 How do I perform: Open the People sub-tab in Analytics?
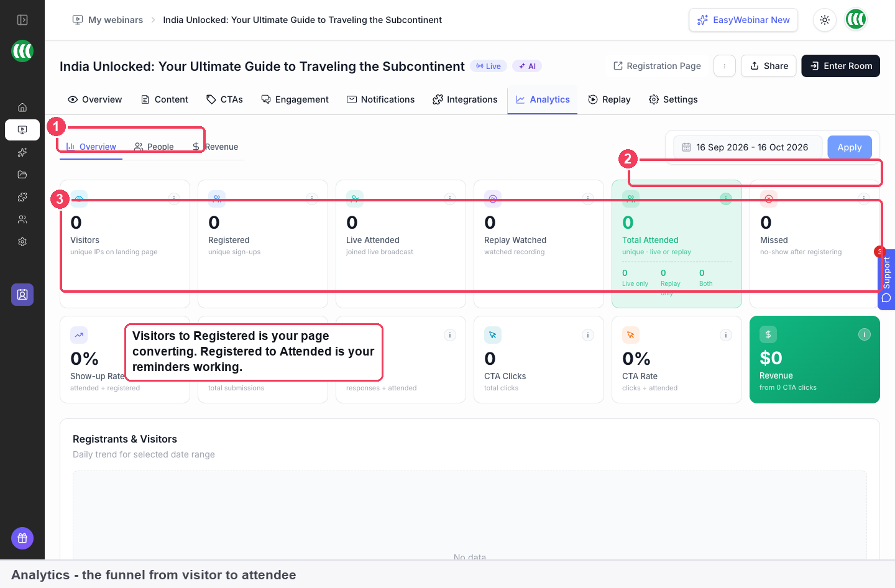154,147
